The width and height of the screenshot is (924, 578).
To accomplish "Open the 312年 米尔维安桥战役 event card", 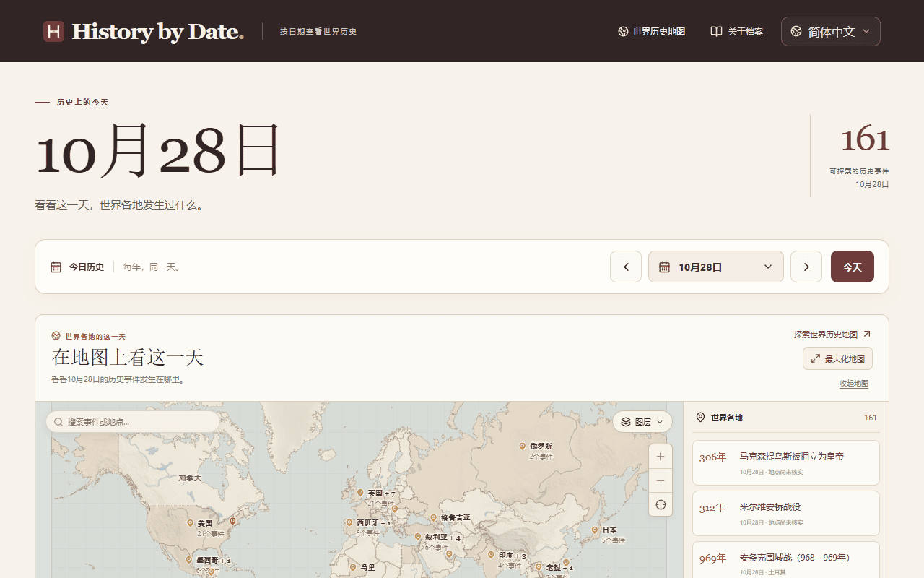I will click(786, 513).
